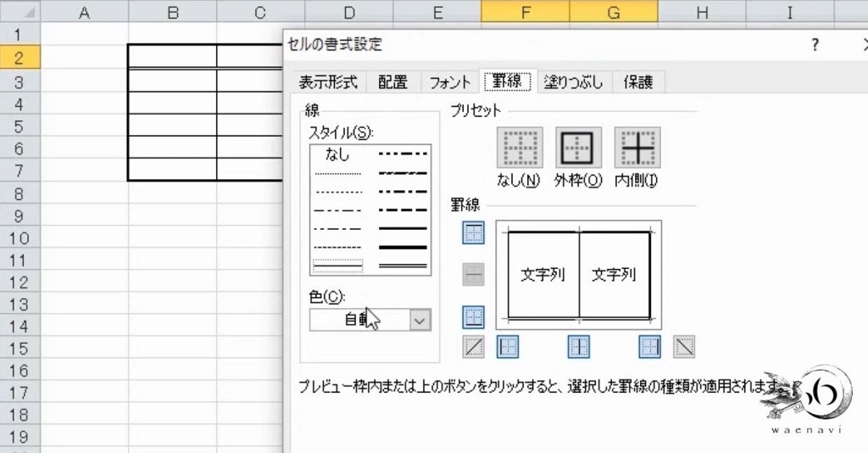Apply the なし (None) border preset
Screen dimensions: 868x453
click(x=520, y=148)
